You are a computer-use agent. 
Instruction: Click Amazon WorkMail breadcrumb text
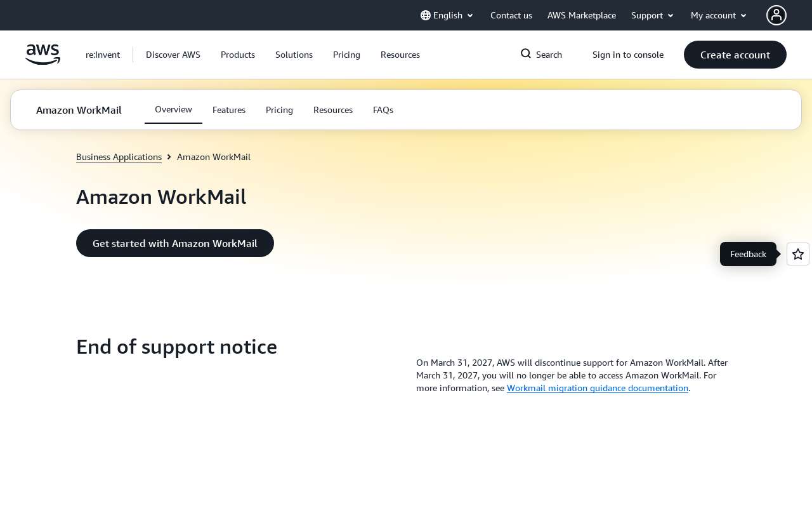[x=214, y=157]
